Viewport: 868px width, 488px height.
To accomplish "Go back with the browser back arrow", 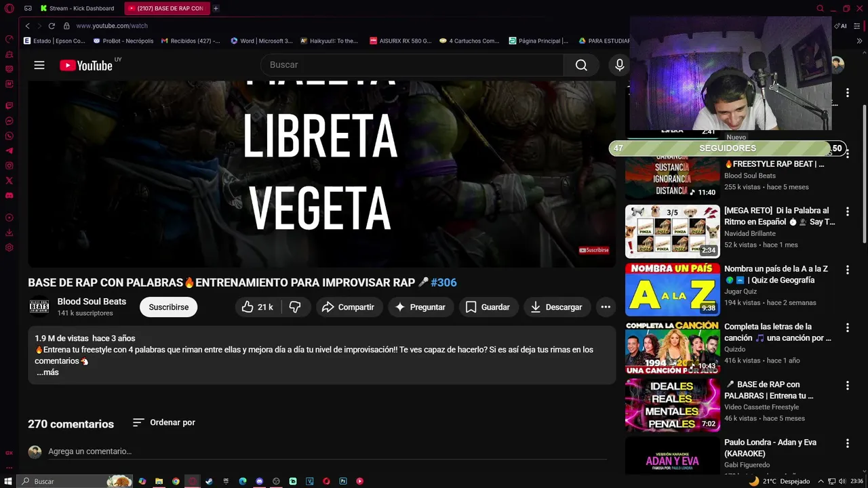I will coord(27,26).
